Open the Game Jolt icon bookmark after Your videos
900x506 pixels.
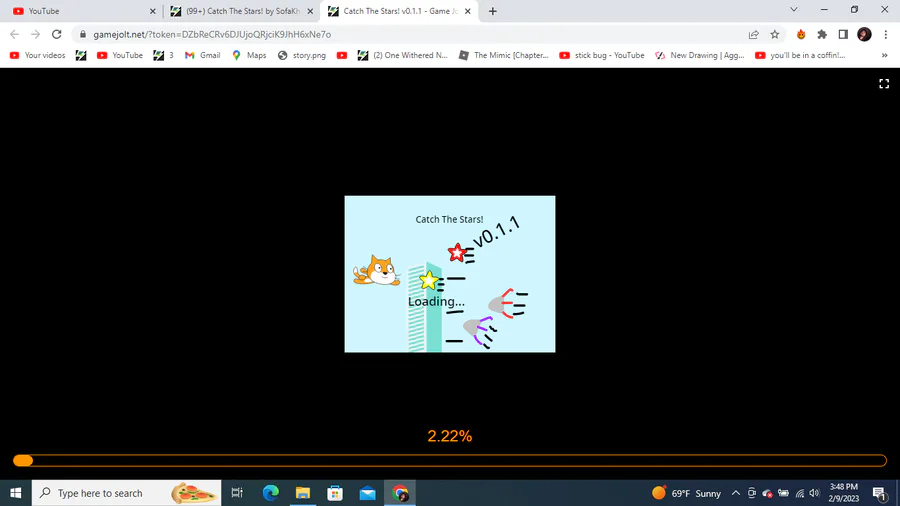pos(81,56)
